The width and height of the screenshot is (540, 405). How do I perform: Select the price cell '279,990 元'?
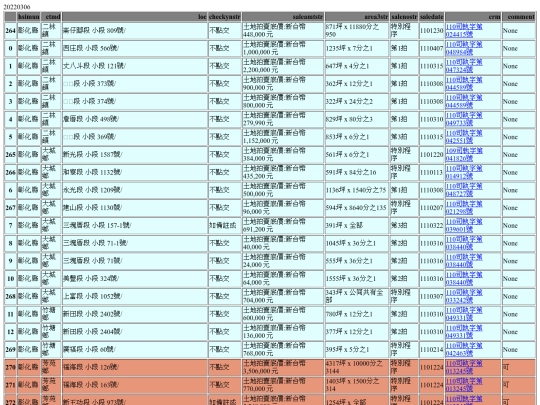(283, 119)
